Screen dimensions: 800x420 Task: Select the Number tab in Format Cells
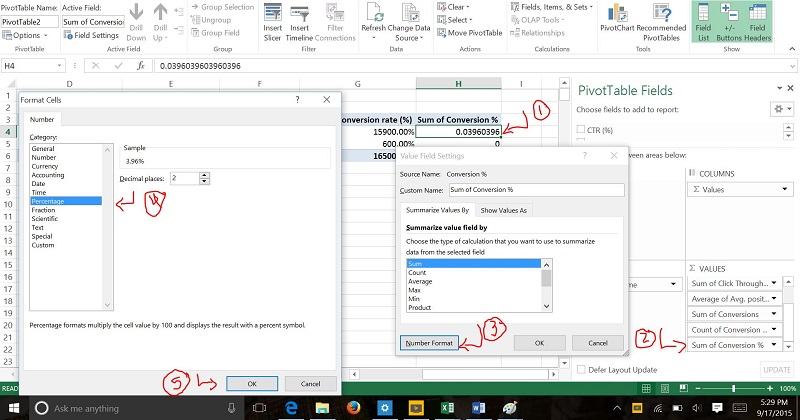[x=42, y=119]
